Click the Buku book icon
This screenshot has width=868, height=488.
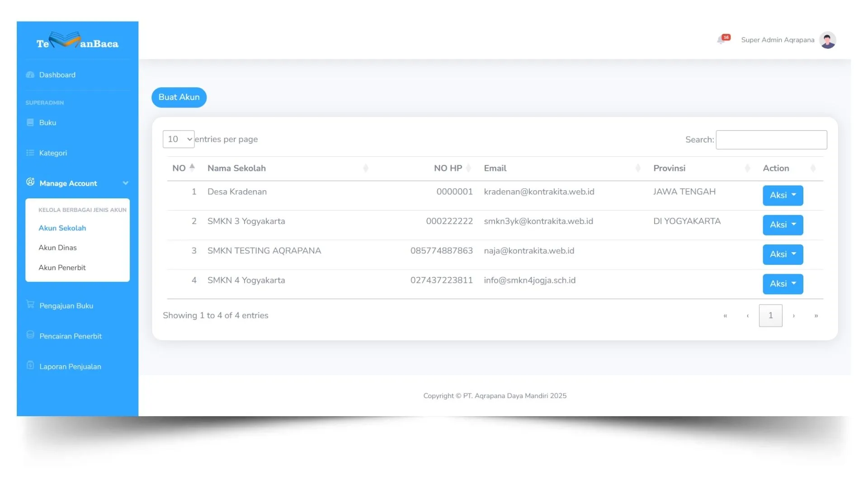(30, 122)
